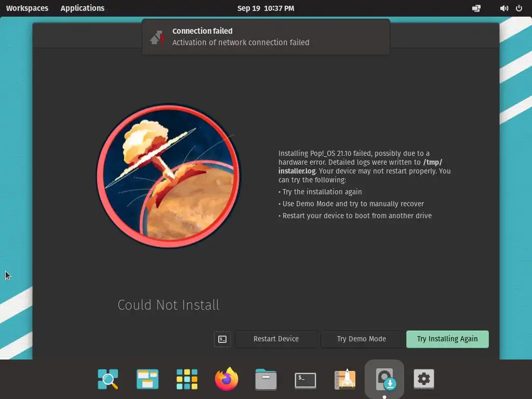Open Settings gear icon in the dock
The height and width of the screenshot is (399, 532).
[424, 379]
